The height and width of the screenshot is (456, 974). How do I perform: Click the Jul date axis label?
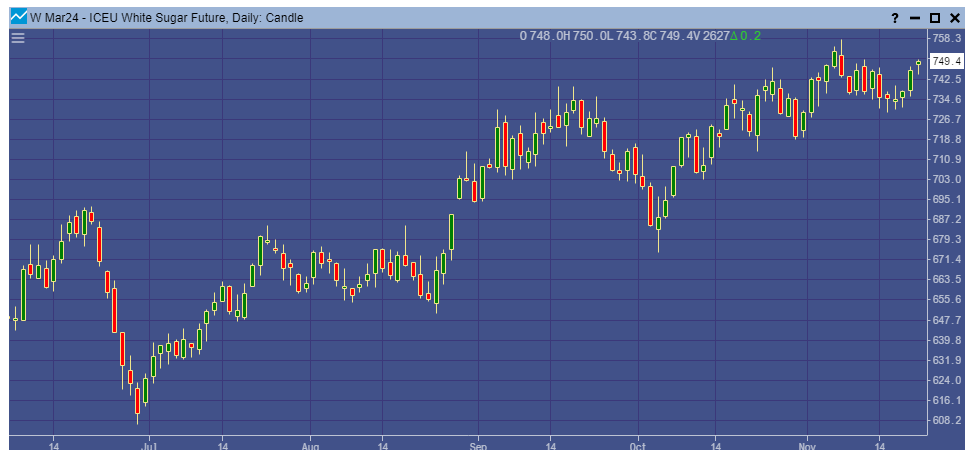[x=149, y=446]
